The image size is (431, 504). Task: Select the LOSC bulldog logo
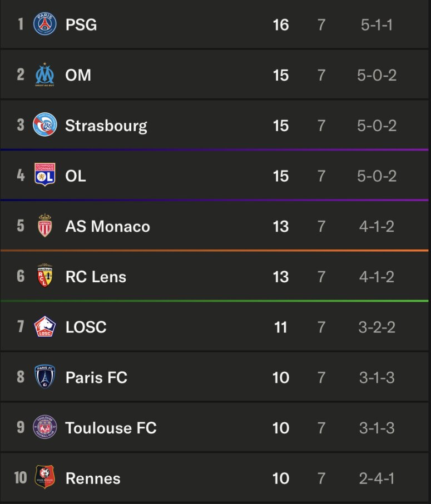click(44, 327)
